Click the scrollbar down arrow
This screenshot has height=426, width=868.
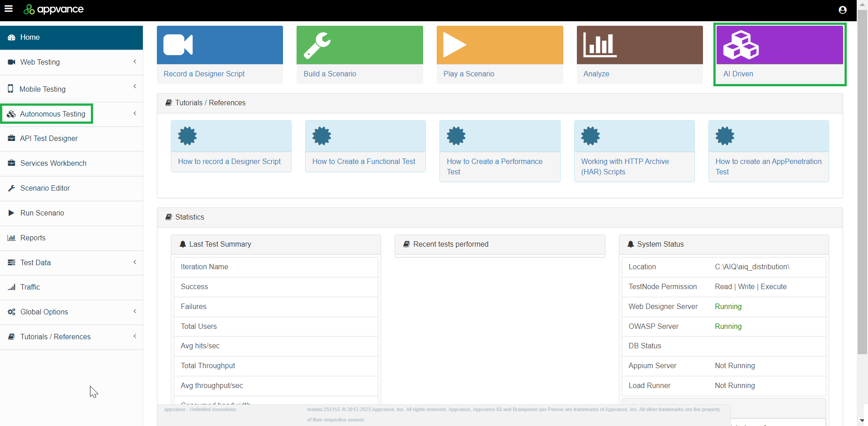[x=862, y=421]
